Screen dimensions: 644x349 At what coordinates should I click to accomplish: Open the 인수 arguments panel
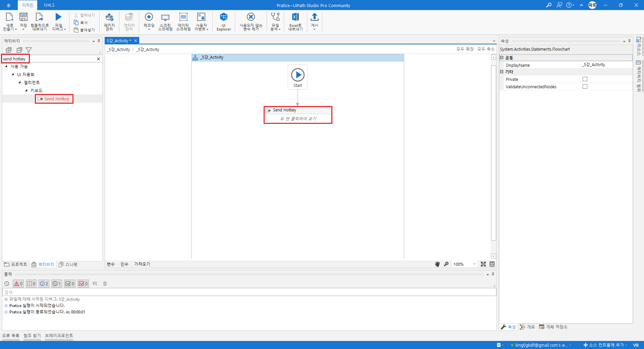coord(124,264)
